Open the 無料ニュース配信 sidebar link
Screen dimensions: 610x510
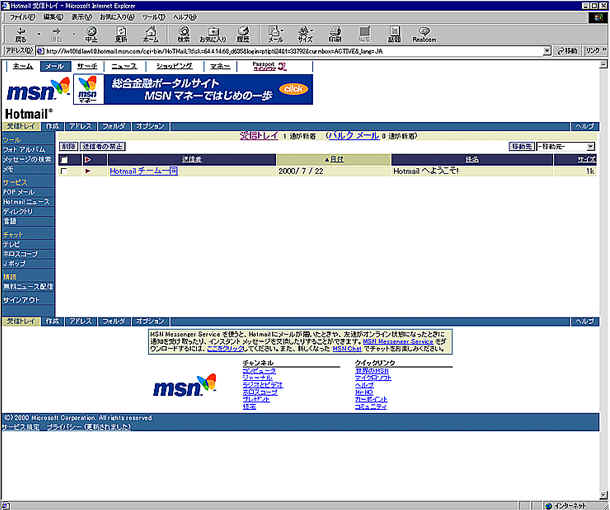pos(28,286)
